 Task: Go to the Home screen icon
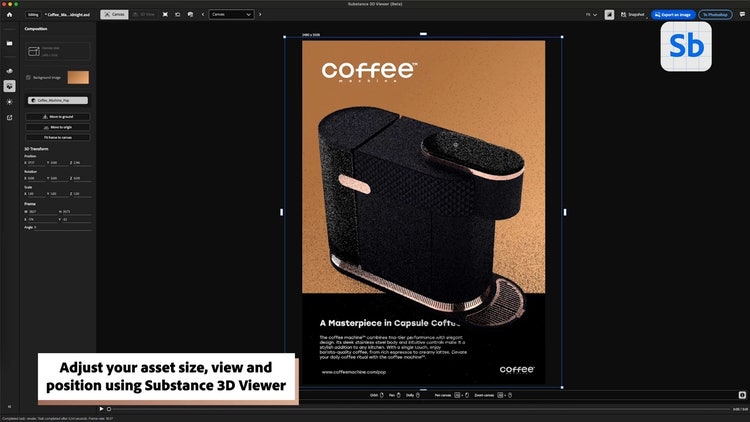9,14
